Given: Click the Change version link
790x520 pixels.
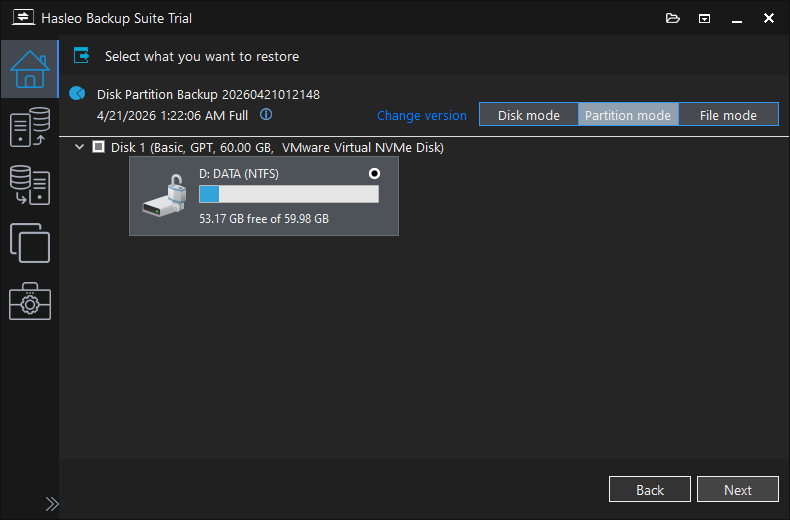Looking at the screenshot, I should point(422,115).
